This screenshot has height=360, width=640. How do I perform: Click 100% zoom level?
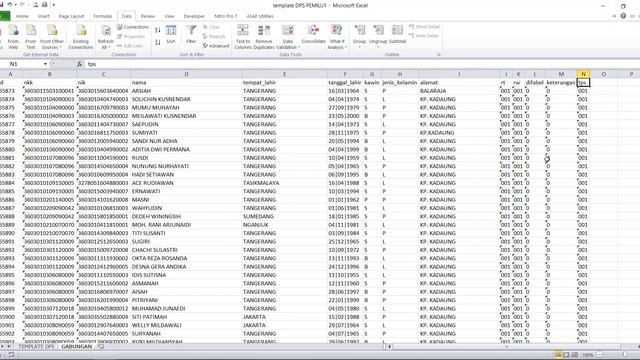coord(587,355)
